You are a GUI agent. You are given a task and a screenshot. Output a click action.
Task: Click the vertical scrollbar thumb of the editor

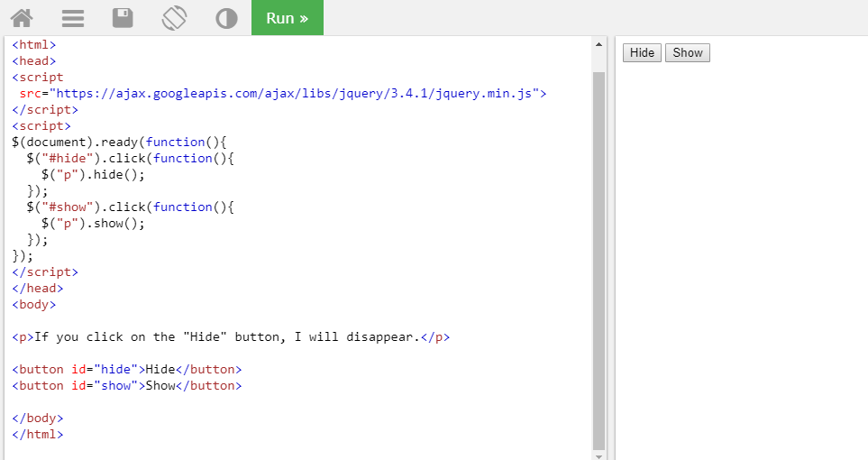coord(598,261)
